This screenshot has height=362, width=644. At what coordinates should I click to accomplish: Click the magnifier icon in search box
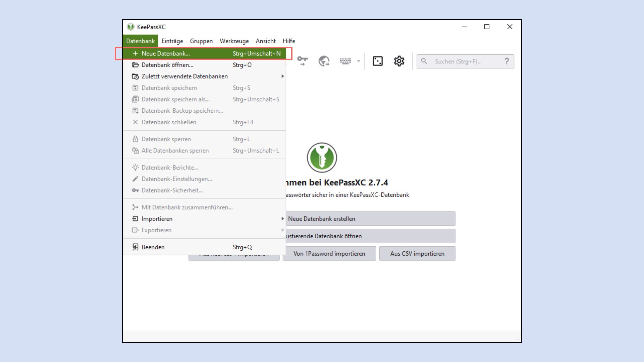tap(424, 61)
